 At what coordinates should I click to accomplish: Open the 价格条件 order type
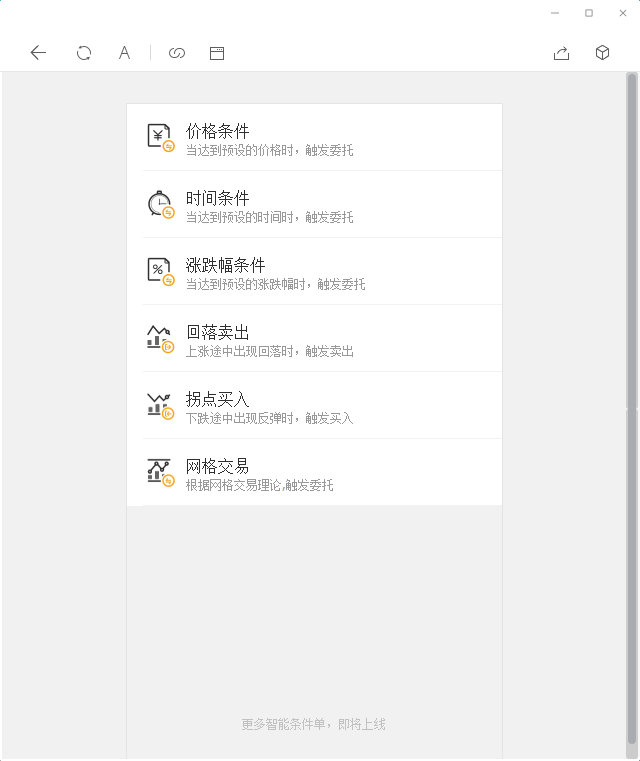(314, 137)
